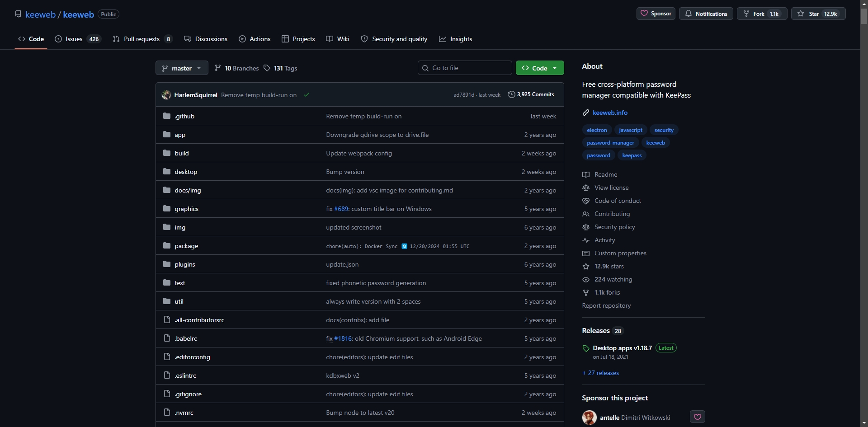Click the scrollbar down arrow

864,423
